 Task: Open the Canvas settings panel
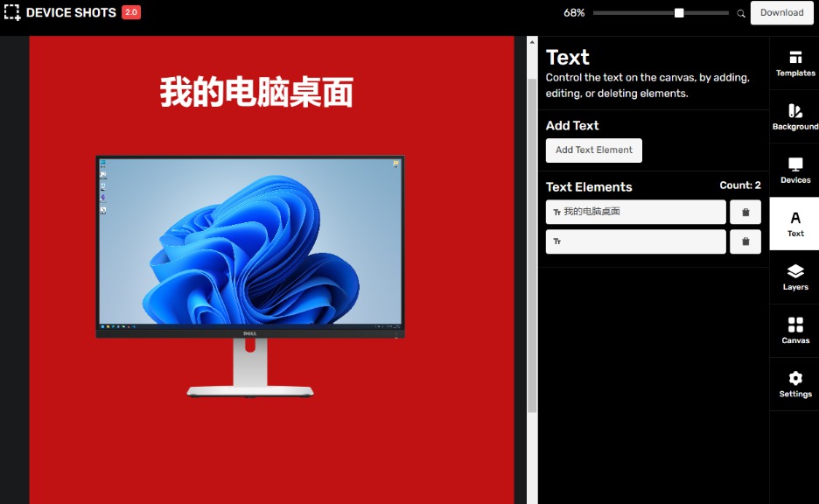795,331
